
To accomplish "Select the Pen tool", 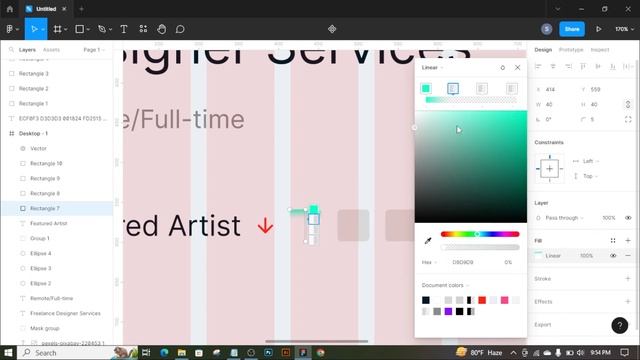I will pyautogui.click(x=102, y=29).
